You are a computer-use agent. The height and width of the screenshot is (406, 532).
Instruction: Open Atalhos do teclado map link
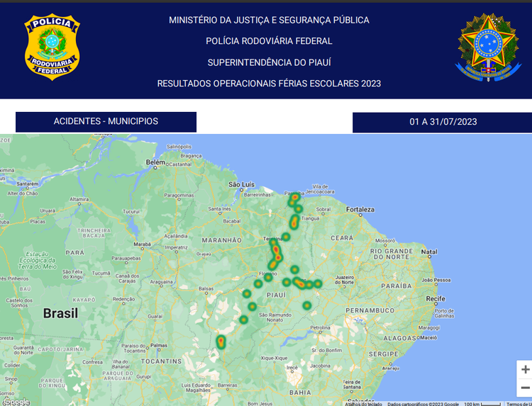[x=363, y=404]
